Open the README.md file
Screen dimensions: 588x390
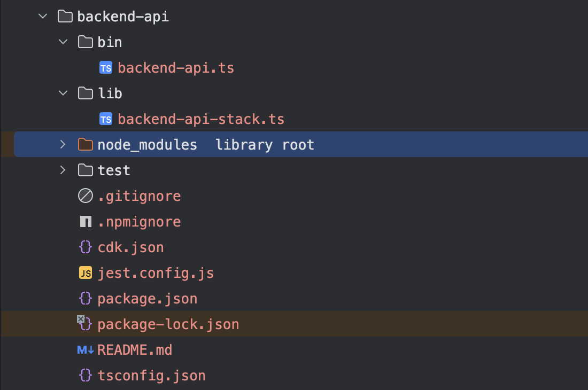pyautogui.click(x=135, y=350)
